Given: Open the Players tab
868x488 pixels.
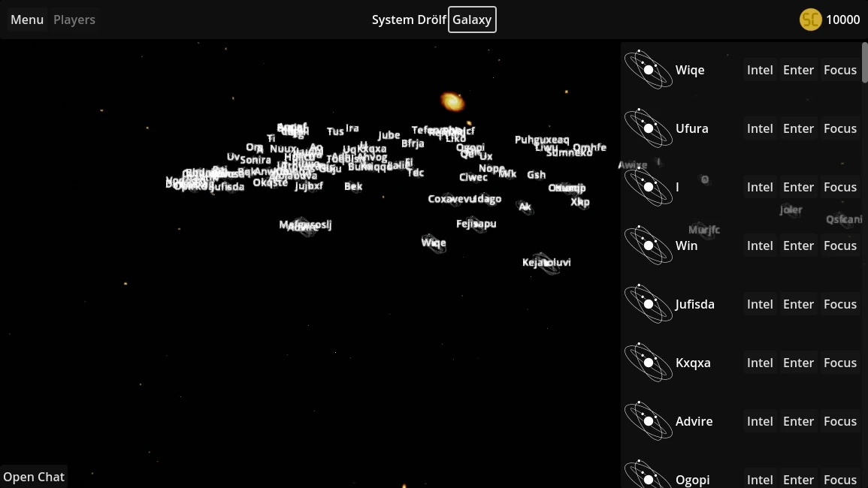Looking at the screenshot, I should tap(74, 20).
